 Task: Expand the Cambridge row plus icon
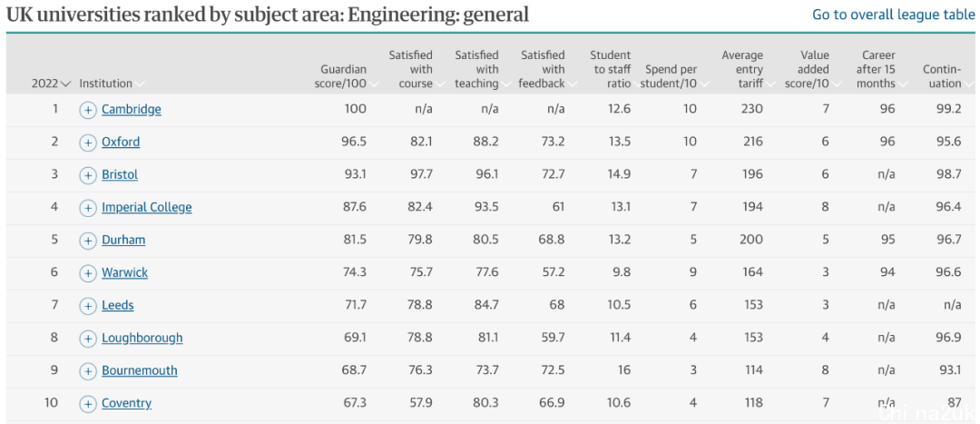[88, 110]
